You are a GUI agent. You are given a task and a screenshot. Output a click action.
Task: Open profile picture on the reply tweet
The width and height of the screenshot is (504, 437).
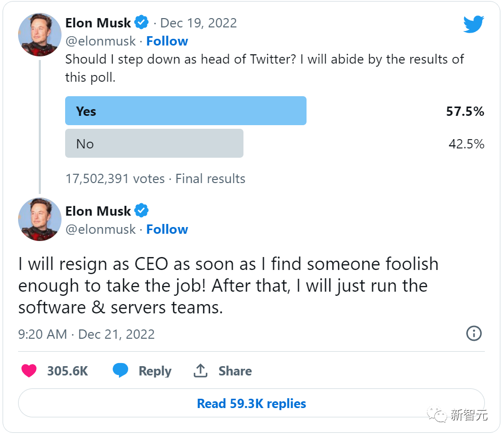[40, 219]
